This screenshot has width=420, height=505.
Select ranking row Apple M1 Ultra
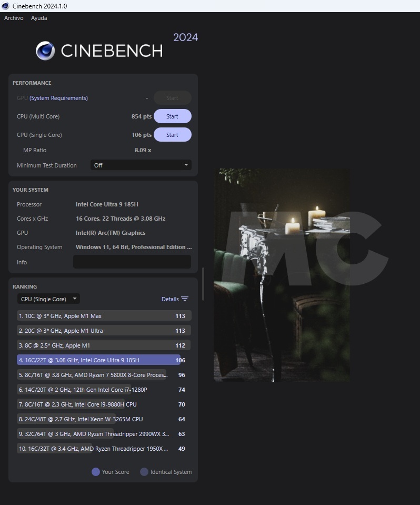tap(104, 331)
